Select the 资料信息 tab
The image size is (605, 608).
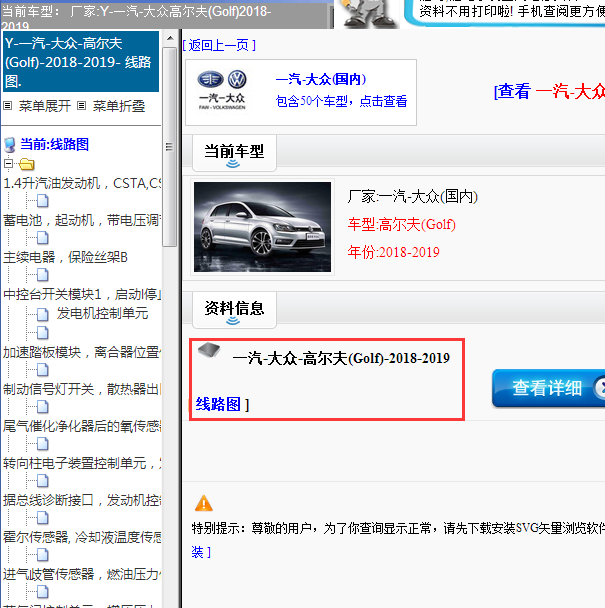coord(234,310)
